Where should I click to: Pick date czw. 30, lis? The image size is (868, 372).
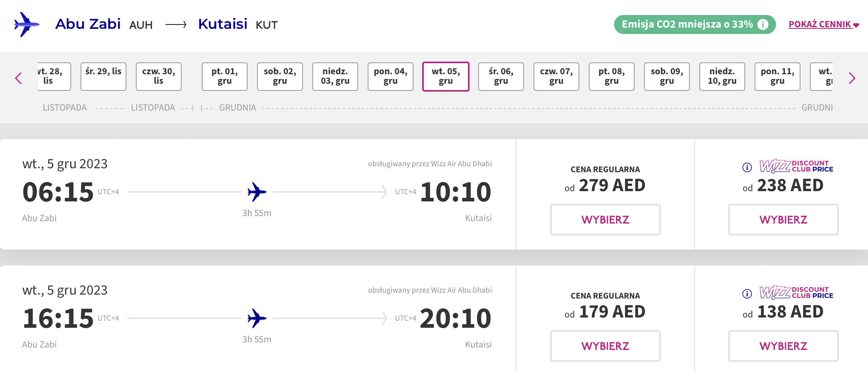(x=159, y=77)
